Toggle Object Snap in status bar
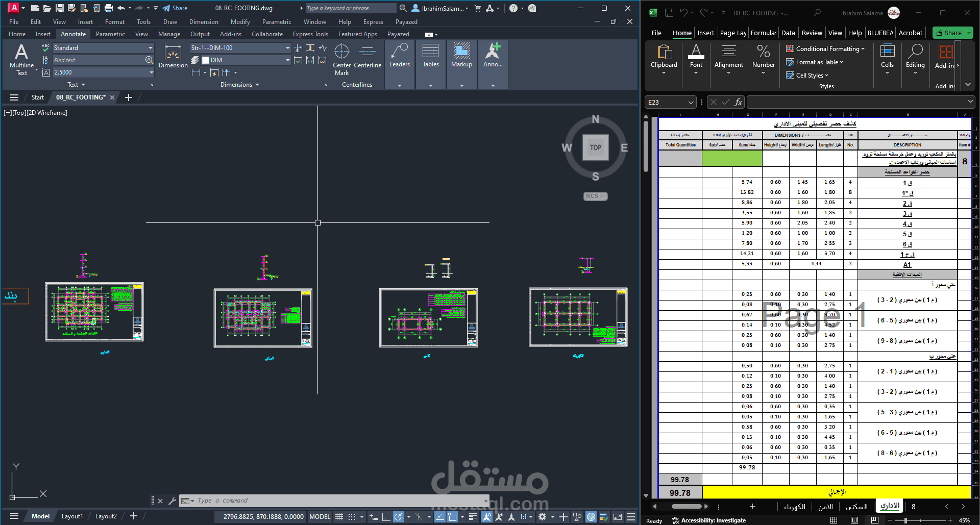 click(x=452, y=516)
